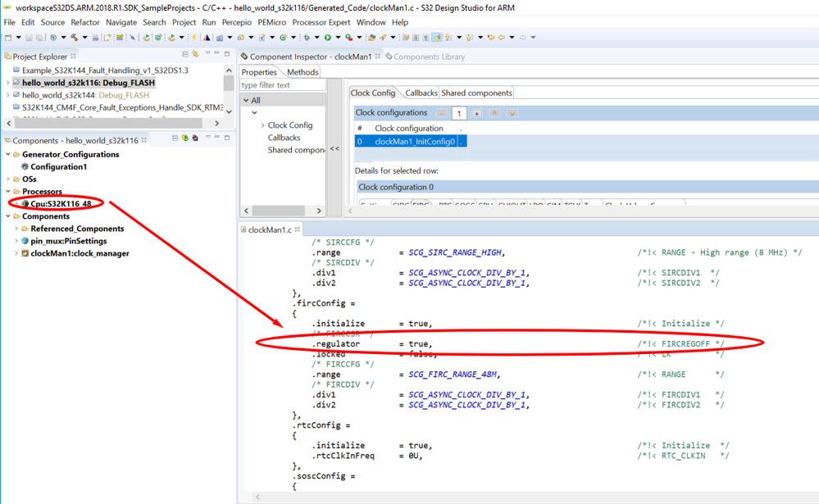Switch to the Components Library tab
This screenshot has width=819, height=504.
coord(429,57)
